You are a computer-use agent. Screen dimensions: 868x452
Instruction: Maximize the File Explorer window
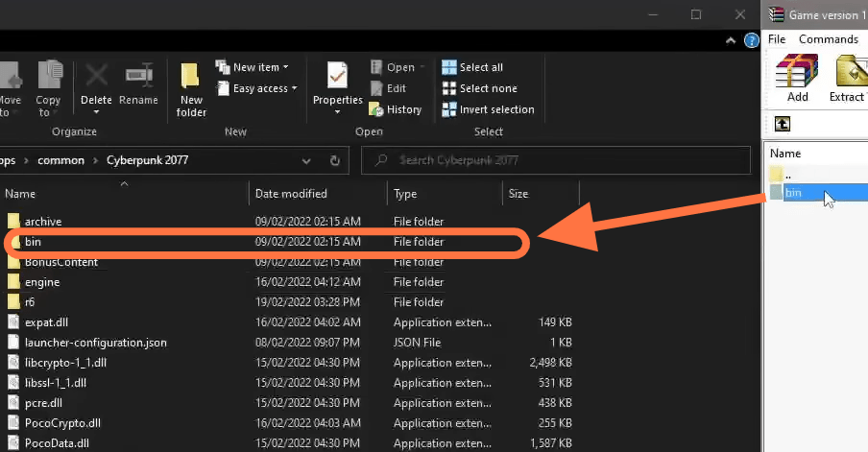click(696, 15)
